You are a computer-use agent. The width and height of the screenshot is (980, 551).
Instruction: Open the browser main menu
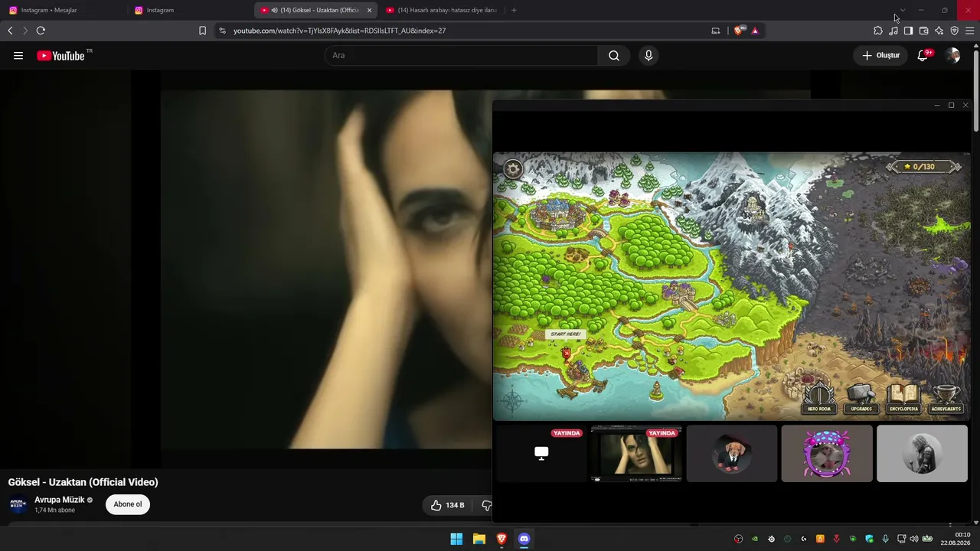(969, 31)
